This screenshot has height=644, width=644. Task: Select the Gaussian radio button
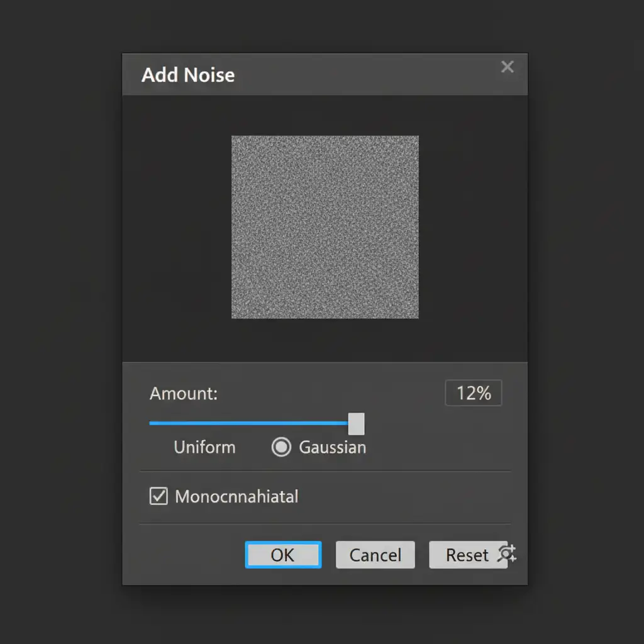281,447
